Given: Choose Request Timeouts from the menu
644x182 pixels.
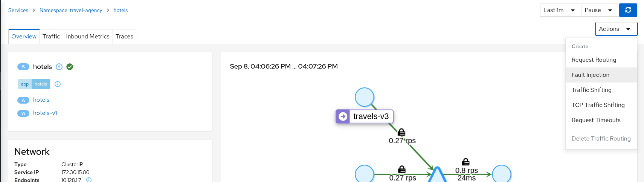Looking at the screenshot, I should pyautogui.click(x=596, y=120).
